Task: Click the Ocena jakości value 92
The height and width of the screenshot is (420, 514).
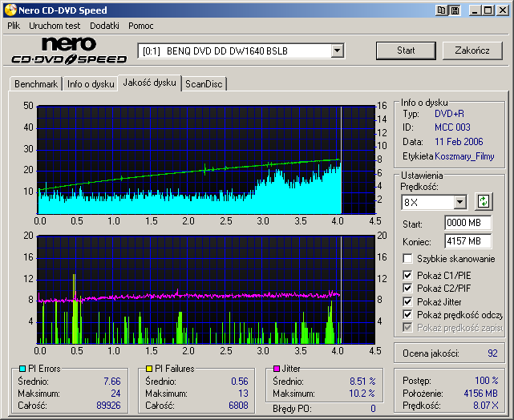Action: 492,353
